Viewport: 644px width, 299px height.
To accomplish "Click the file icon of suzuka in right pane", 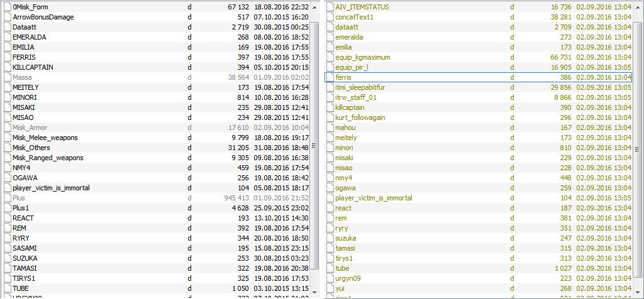I will click(x=330, y=238).
